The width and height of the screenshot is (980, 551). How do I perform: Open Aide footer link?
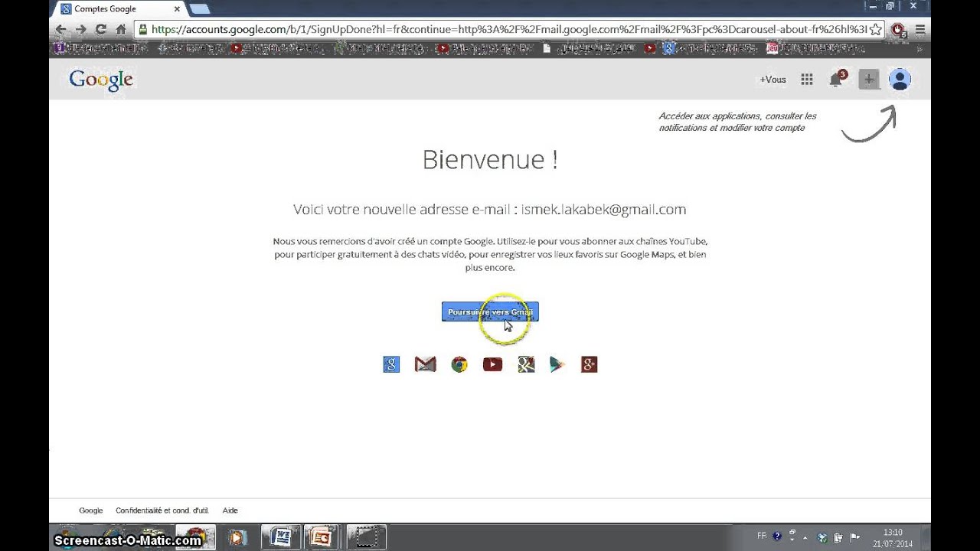230,510
